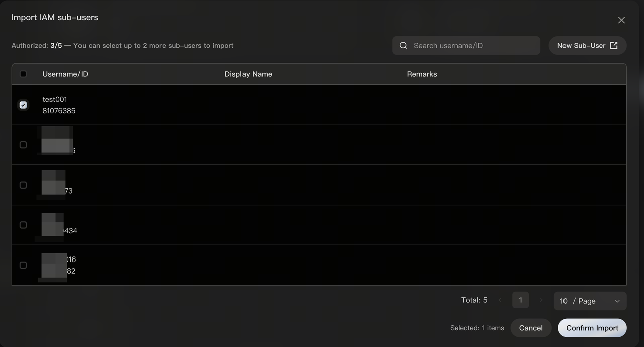Click the Remarks column header
This screenshot has width=644, height=347.
coord(422,74)
